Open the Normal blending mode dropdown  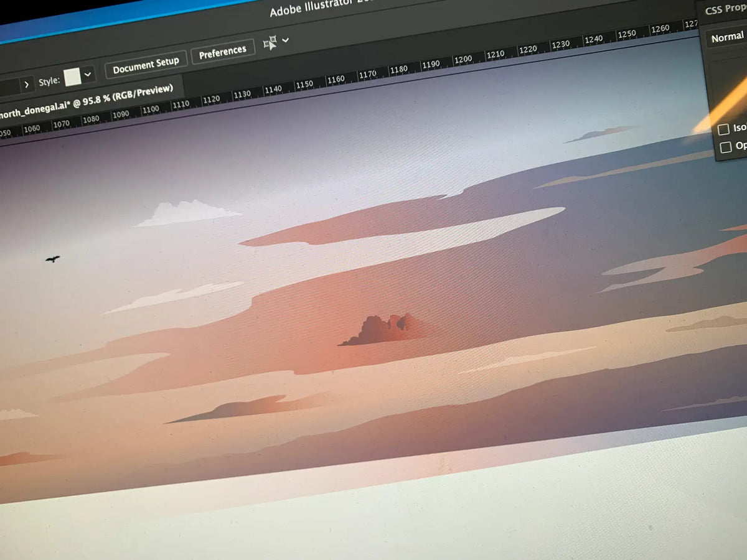tap(727, 38)
